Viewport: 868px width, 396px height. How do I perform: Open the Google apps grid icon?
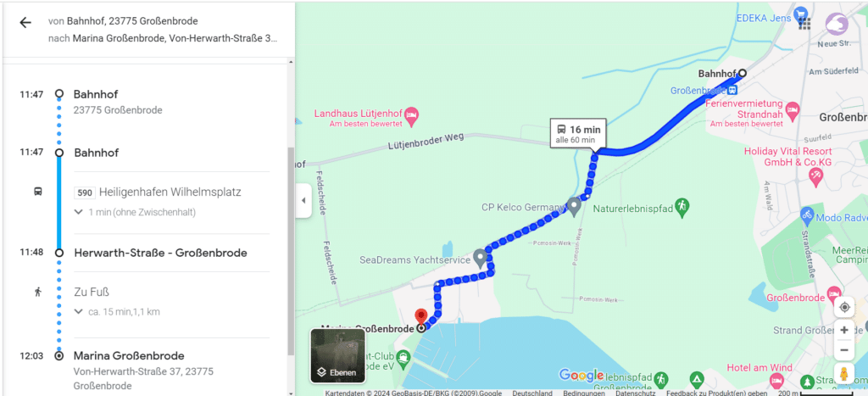pos(804,23)
